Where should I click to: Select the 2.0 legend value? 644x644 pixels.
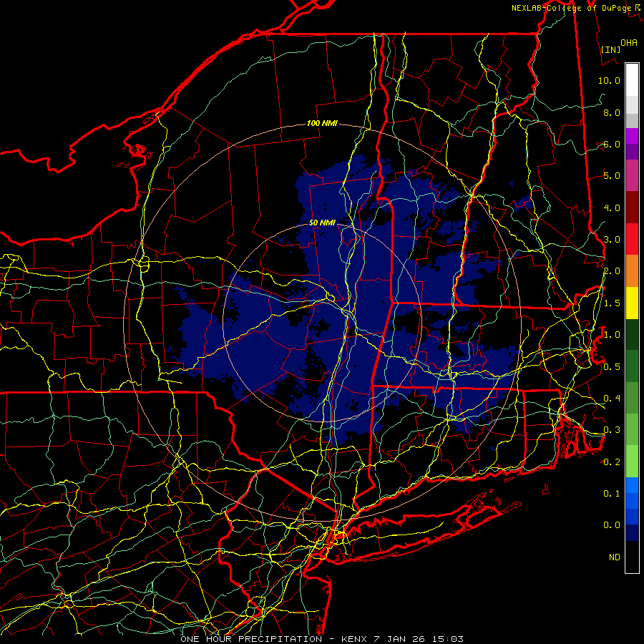pos(612,271)
